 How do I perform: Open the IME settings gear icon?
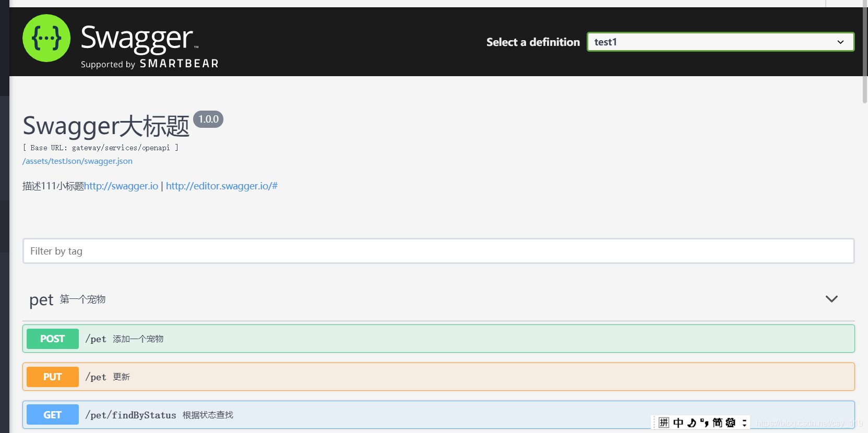click(731, 423)
